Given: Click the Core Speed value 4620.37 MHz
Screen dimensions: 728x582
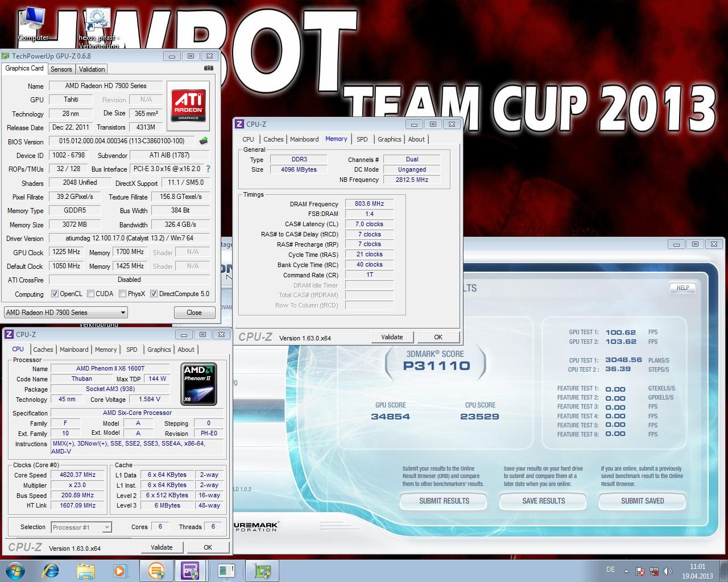Looking at the screenshot, I should pos(78,475).
